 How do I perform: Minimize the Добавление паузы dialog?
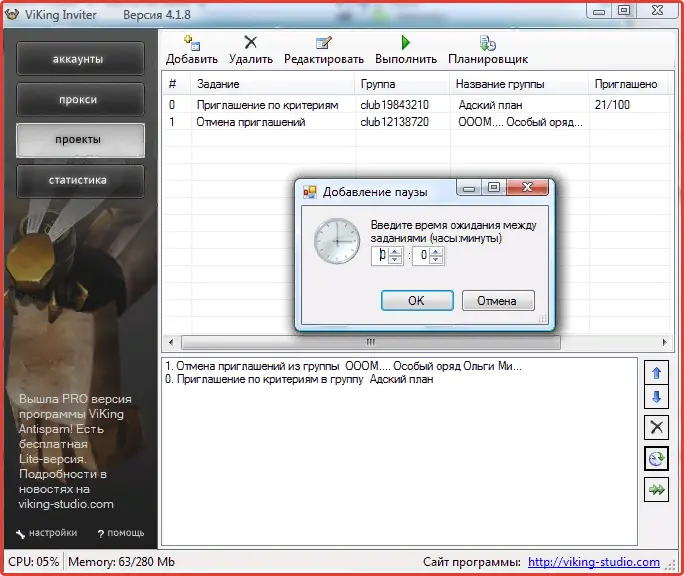click(469, 187)
